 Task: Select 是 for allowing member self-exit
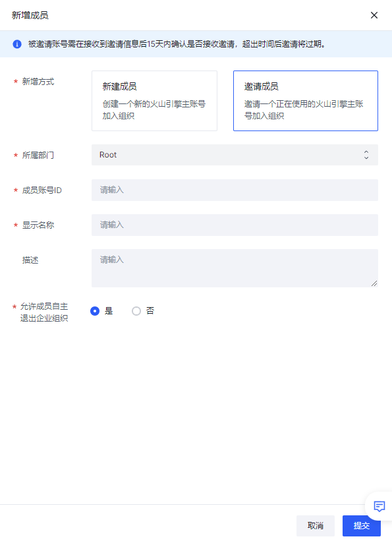(95, 311)
